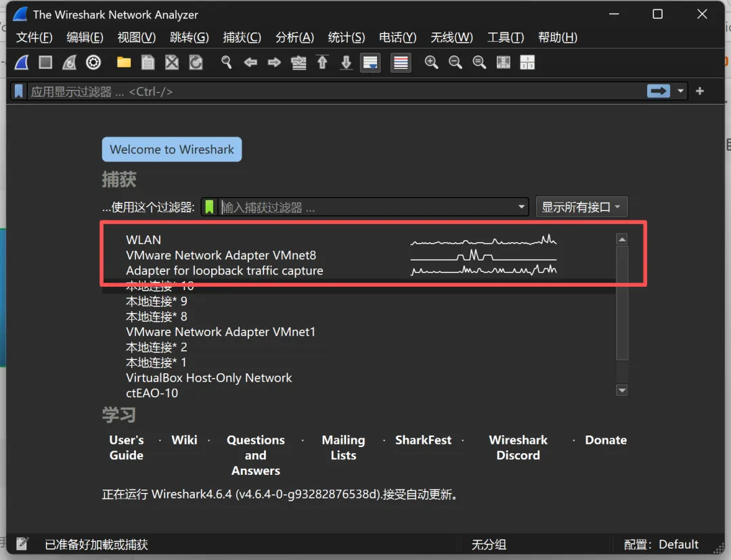Select the 本地连接* 2 interface

(359, 348)
